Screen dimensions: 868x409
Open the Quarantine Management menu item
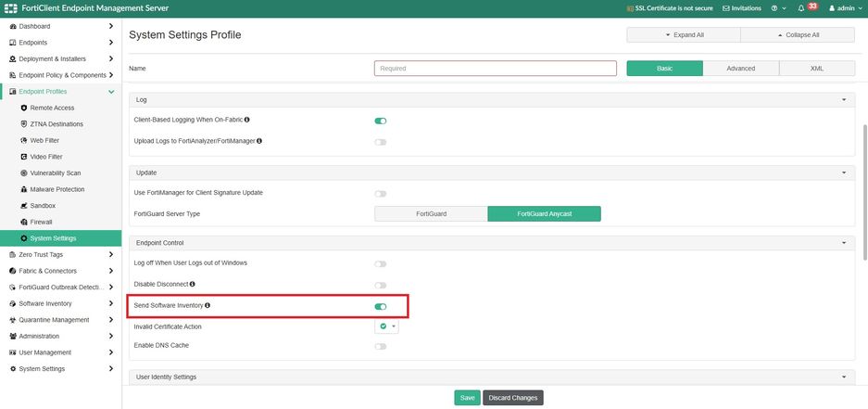click(x=61, y=320)
